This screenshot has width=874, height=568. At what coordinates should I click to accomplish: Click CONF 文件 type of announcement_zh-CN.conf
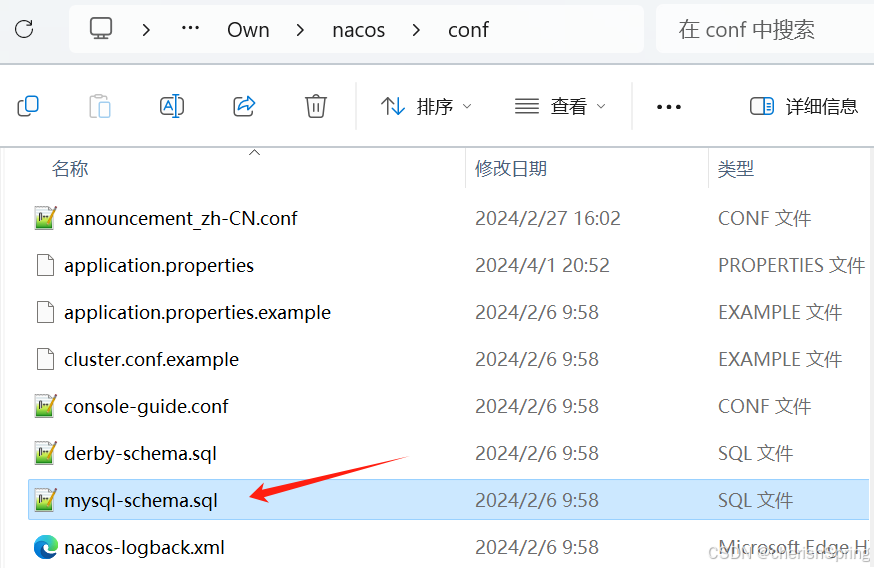point(764,218)
